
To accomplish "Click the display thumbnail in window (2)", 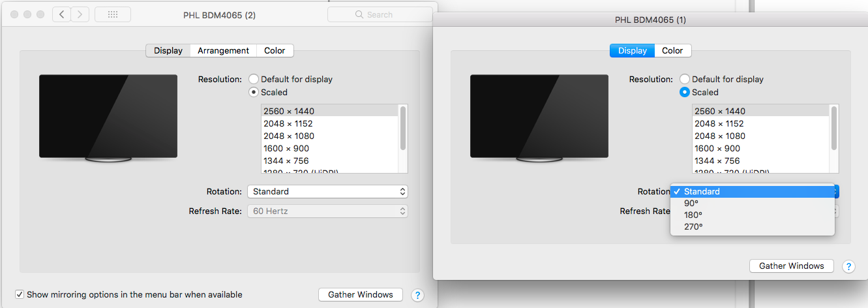I will coord(108,118).
